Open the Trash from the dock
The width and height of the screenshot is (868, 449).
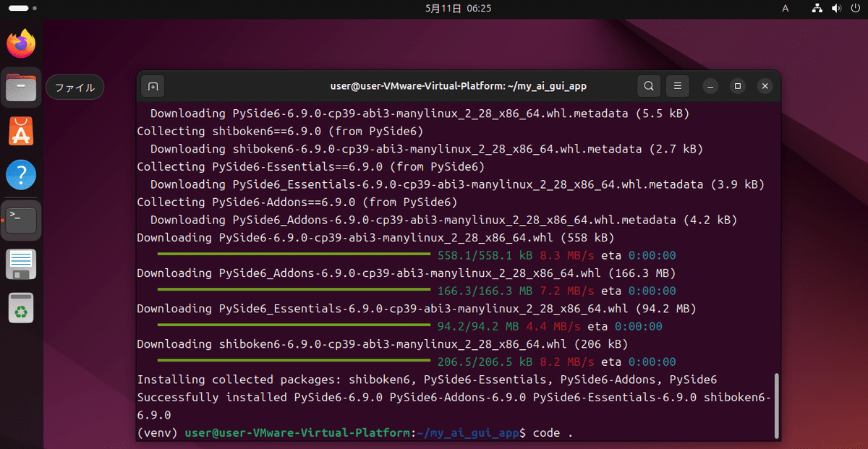coord(20,308)
